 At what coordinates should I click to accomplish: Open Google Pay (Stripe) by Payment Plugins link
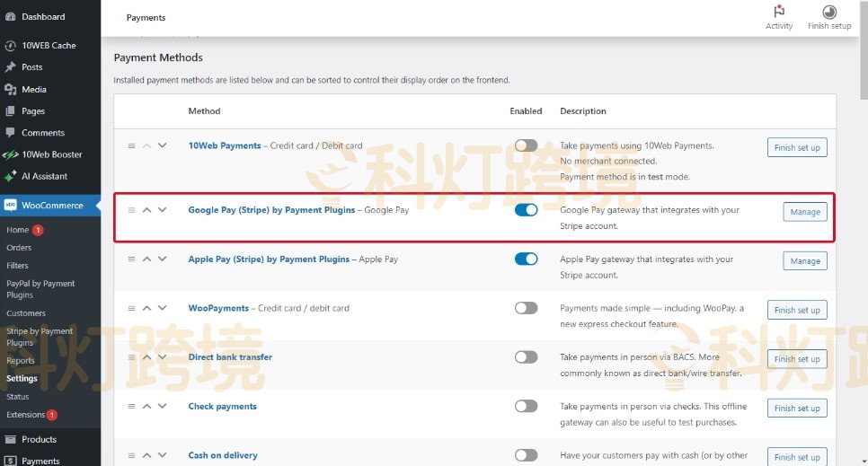pyautogui.click(x=271, y=210)
